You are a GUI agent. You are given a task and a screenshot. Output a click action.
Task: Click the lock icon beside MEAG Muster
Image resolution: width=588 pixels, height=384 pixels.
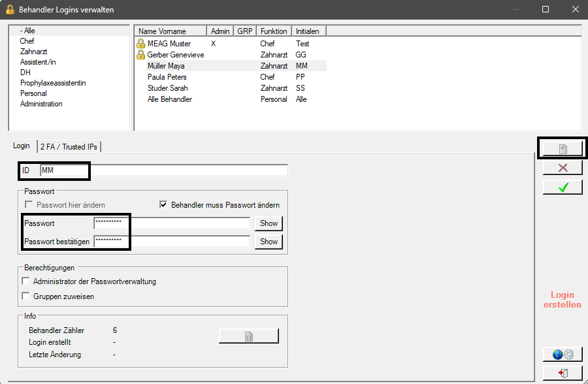pos(140,44)
